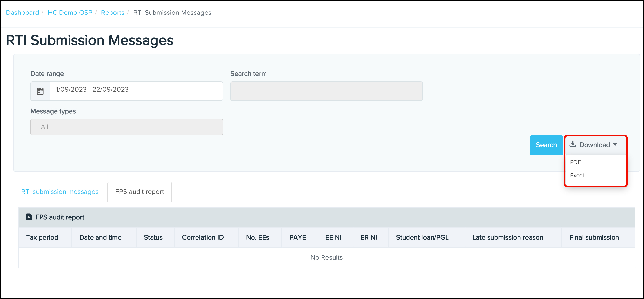
Task: Open the calendar icon in date range
Action: point(40,91)
